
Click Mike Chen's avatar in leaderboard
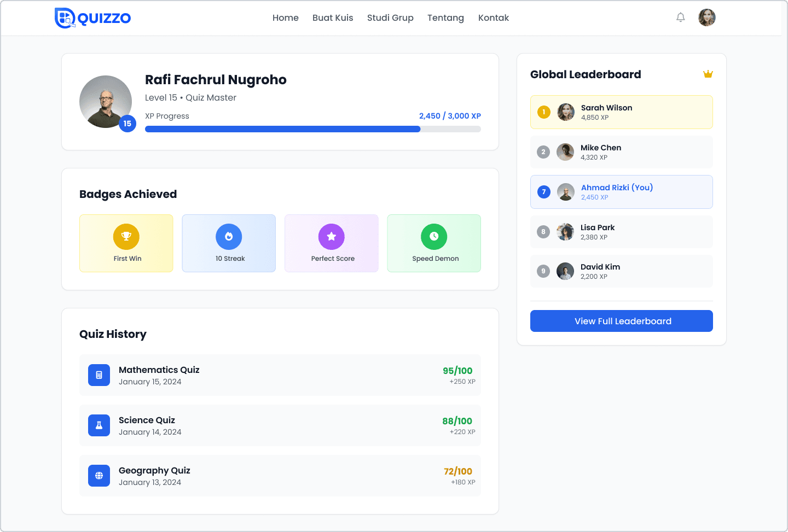pyautogui.click(x=565, y=152)
